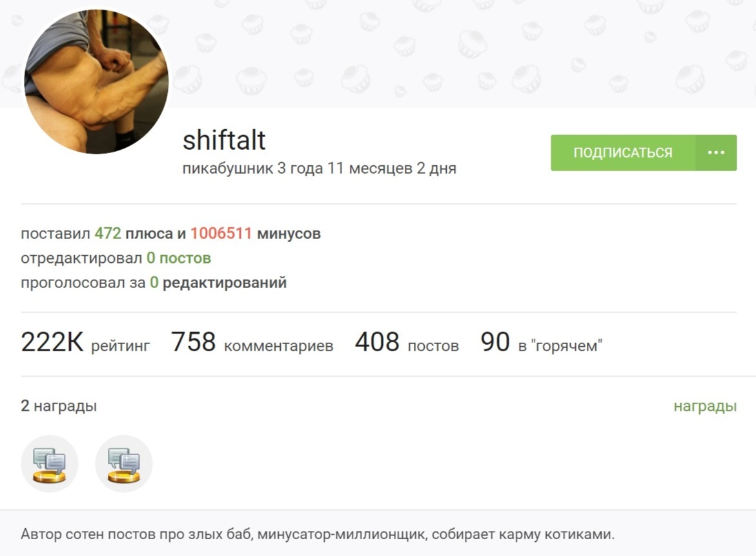Viewport: 756px width, 556px height.
Task: Select the shiftalt username heading
Action: pos(224,140)
